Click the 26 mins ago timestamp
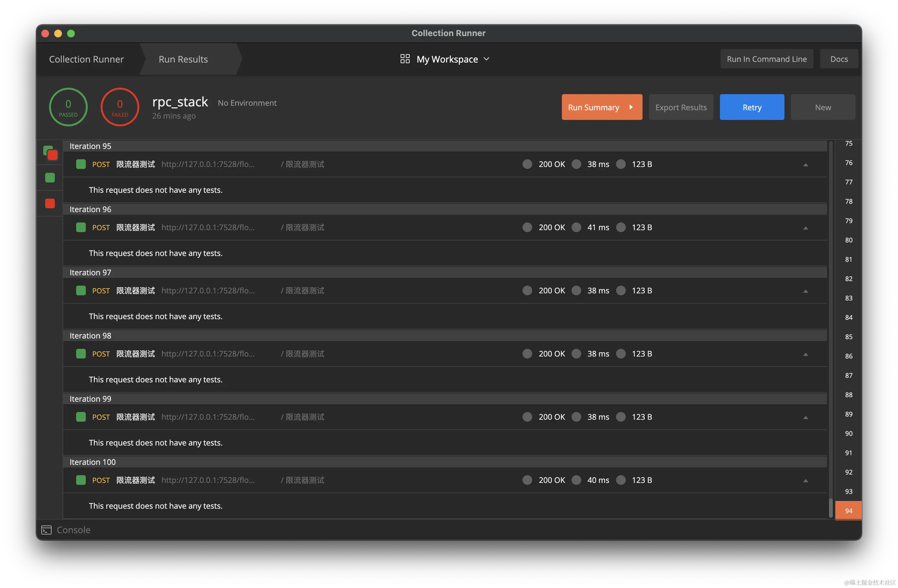The width and height of the screenshot is (898, 588). (174, 116)
